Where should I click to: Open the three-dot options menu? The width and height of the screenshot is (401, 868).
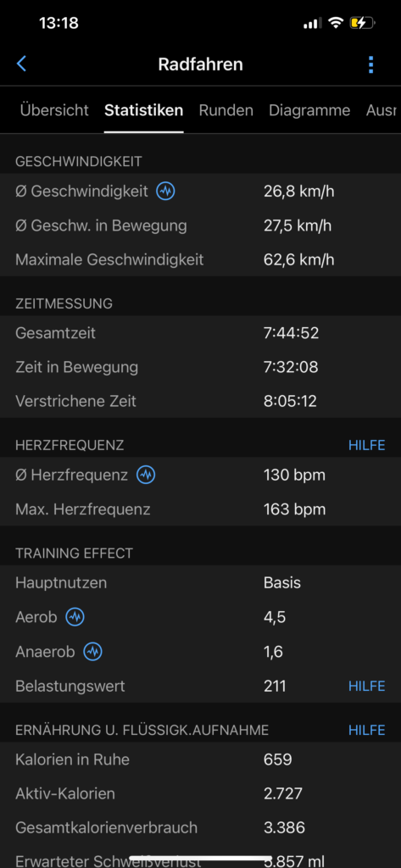tap(370, 64)
